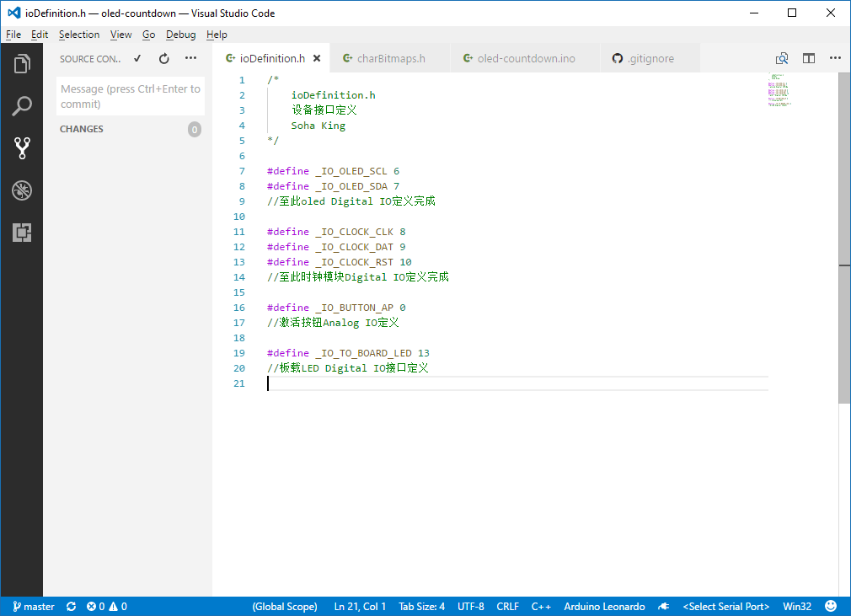The width and height of the screenshot is (851, 616).
Task: Select board via Arduino Leonardo
Action: pyautogui.click(x=604, y=606)
